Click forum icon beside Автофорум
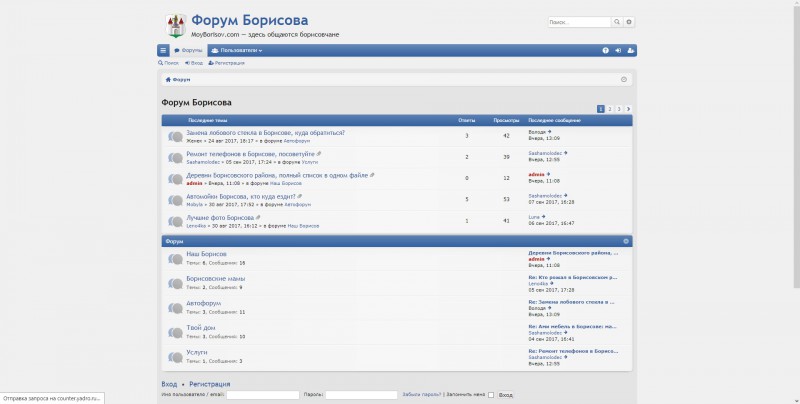This screenshot has height=404, width=800. point(175,308)
